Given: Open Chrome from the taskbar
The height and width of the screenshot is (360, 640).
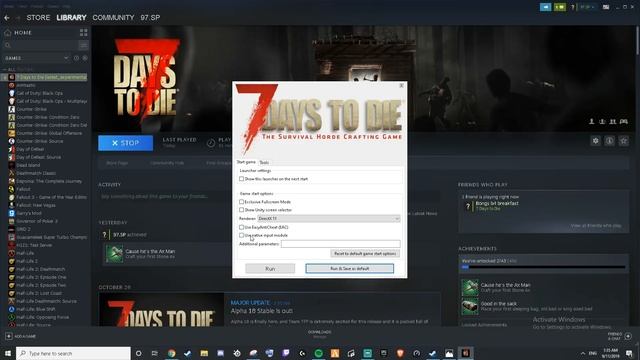Looking at the screenshot, I should 171,353.
